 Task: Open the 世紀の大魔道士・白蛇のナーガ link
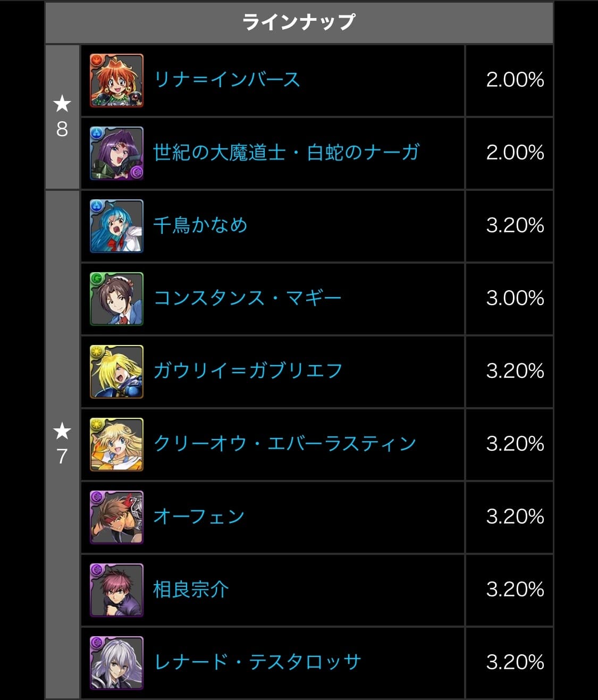[287, 153]
